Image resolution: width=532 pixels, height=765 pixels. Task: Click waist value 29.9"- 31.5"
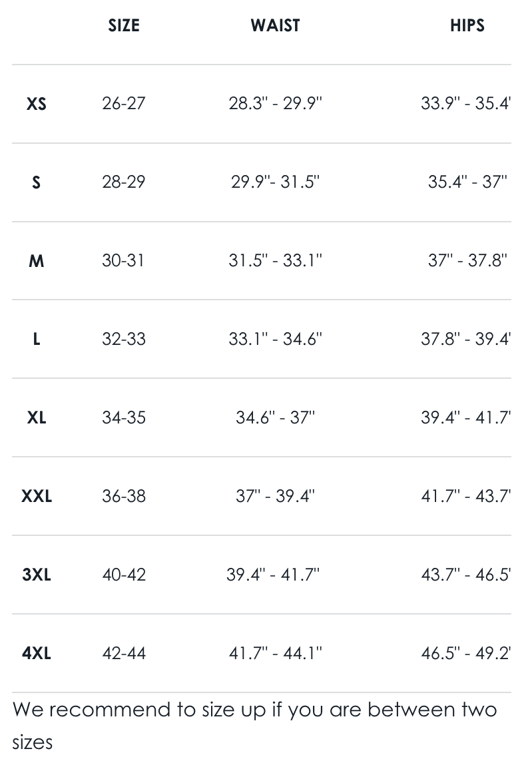275,182
